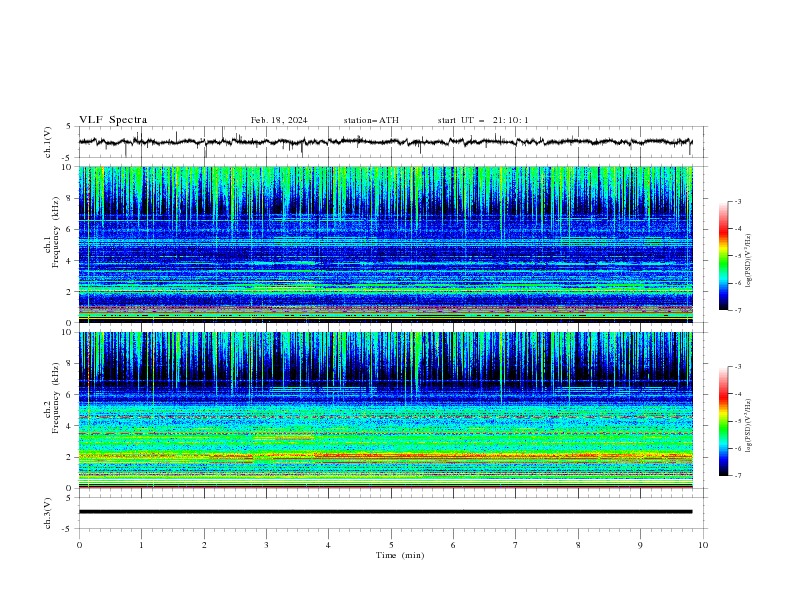Click the "5" tick on the time axis
Viewport: 792px width, 612px height.
coord(391,545)
